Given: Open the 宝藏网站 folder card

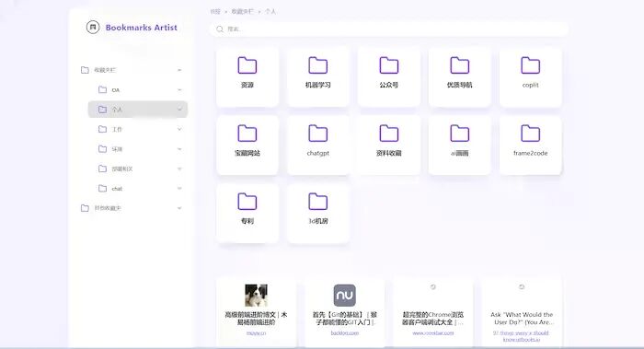Looking at the screenshot, I should [247, 145].
